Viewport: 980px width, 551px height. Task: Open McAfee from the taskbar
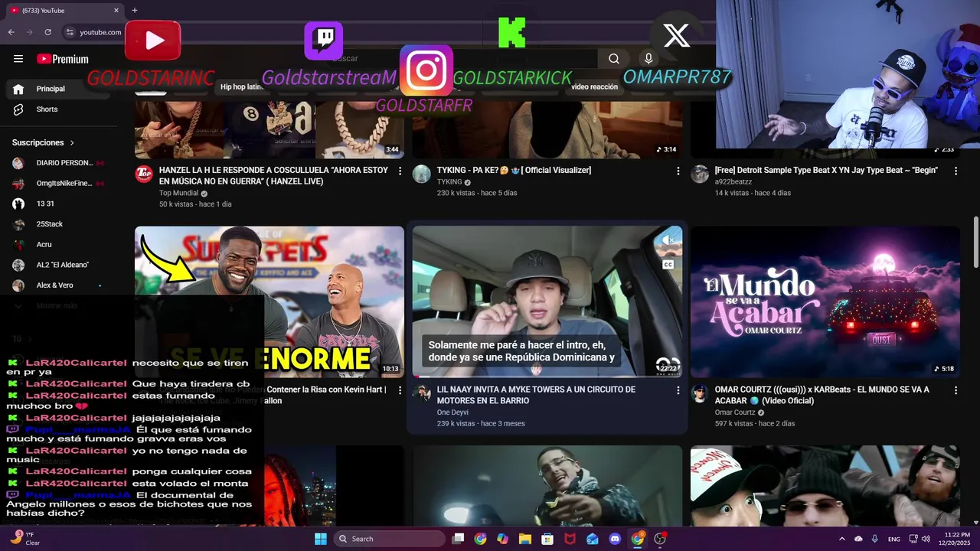coord(570,539)
